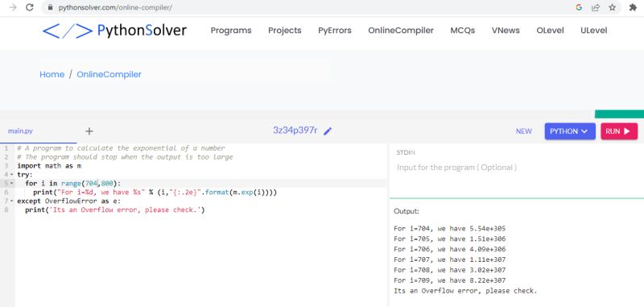The width and height of the screenshot is (644, 307).
Task: Go to the Home breadcrumb link
Action: click(52, 74)
